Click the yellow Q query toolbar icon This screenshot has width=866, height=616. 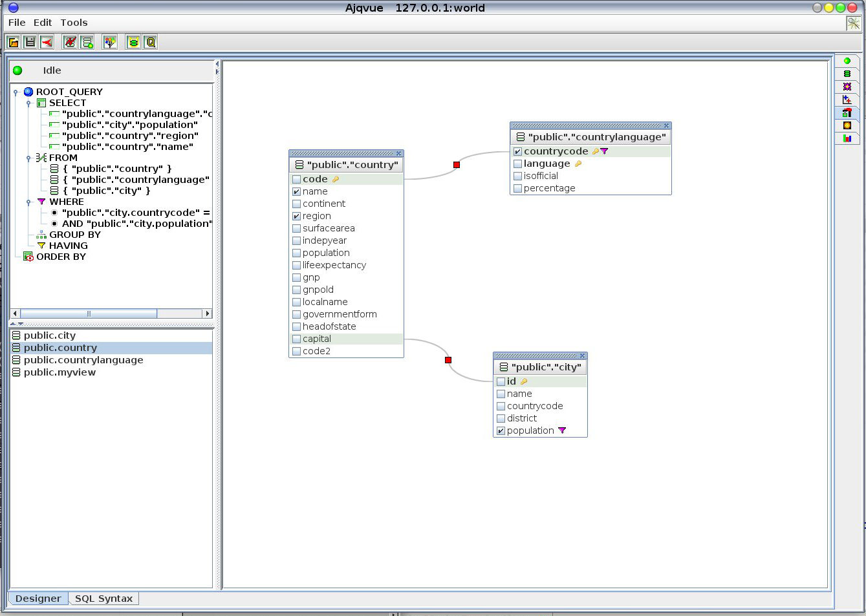point(150,43)
